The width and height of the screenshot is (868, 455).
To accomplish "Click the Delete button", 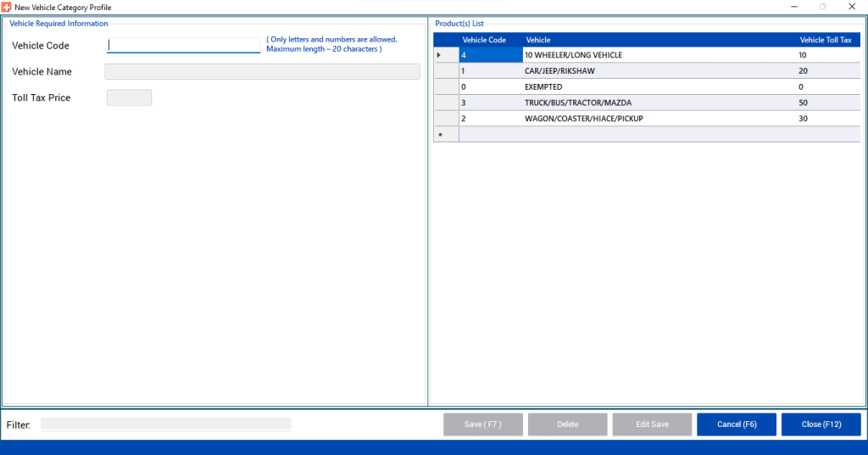I will tap(567, 424).
